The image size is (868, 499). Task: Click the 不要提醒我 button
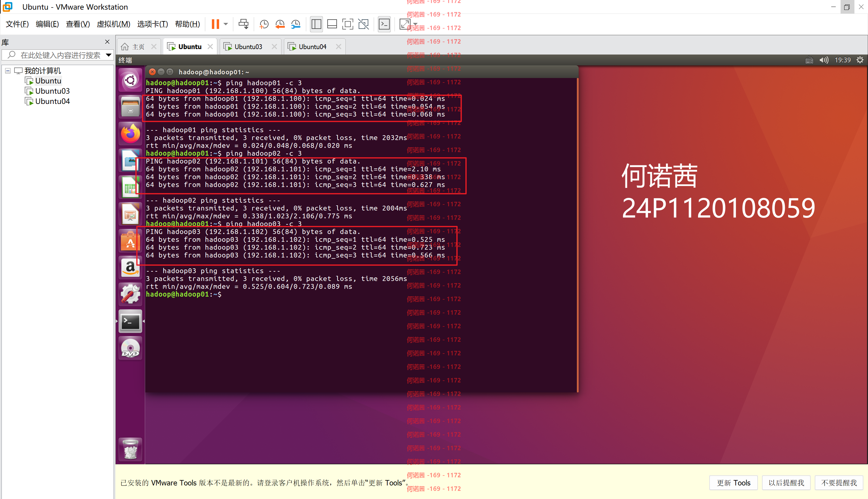pos(839,482)
